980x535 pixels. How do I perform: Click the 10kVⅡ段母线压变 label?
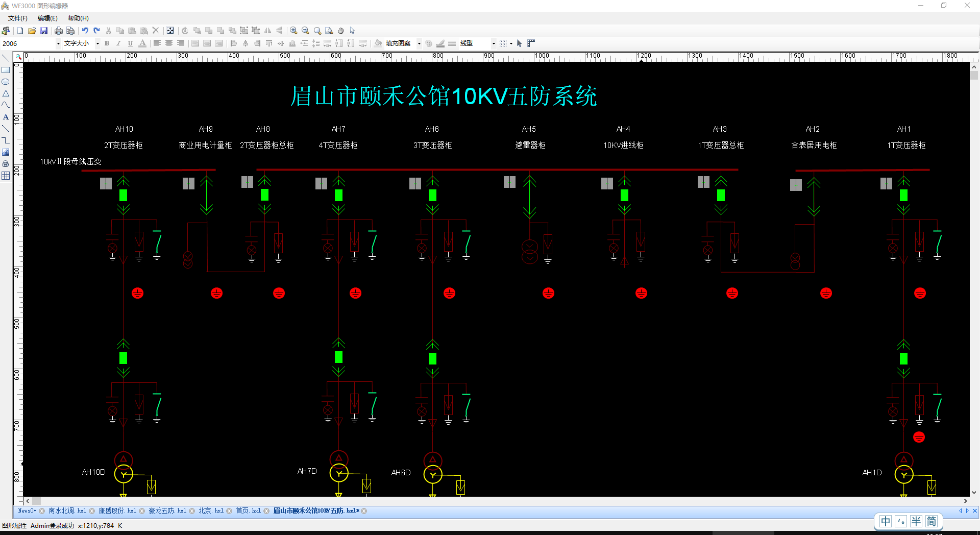[x=71, y=161]
